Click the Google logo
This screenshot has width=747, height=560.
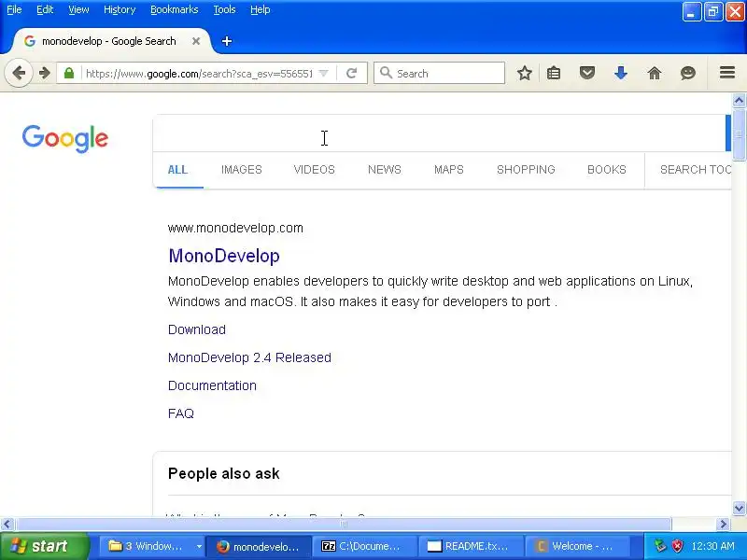[x=65, y=138]
